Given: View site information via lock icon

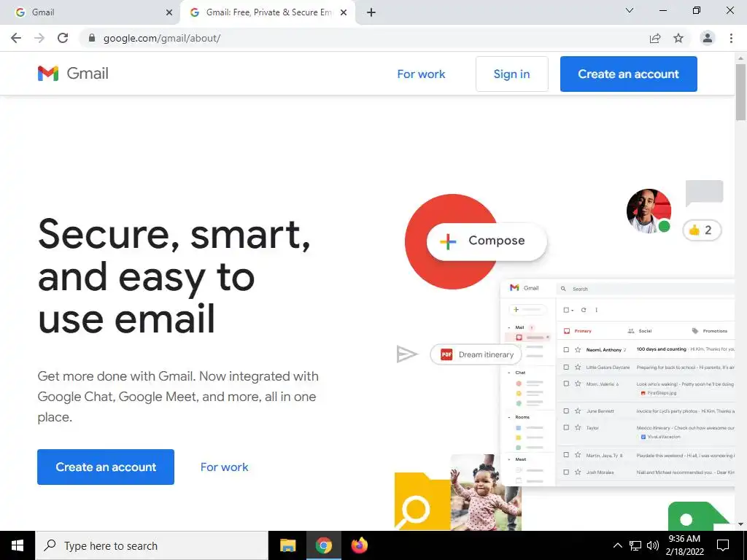Looking at the screenshot, I should click(x=92, y=38).
